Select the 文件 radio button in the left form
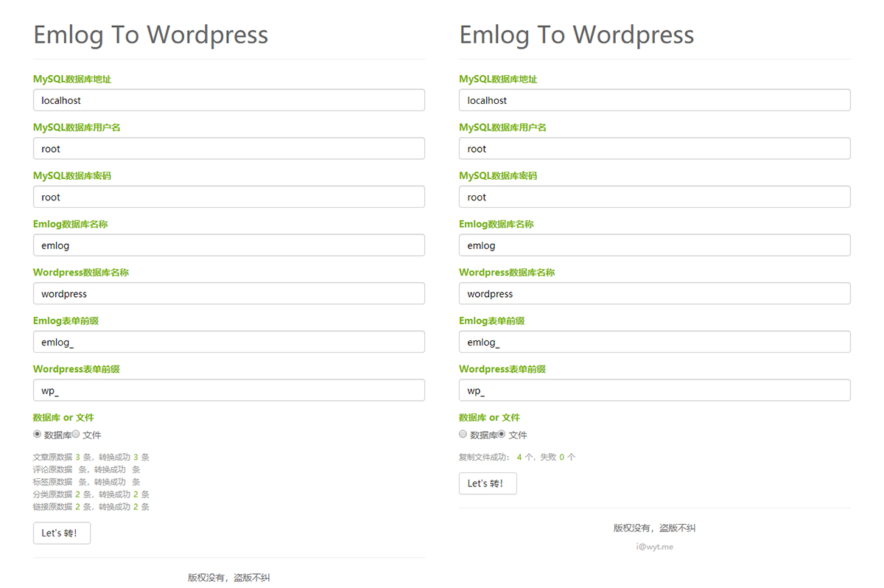The image size is (884, 588). pos(76,434)
